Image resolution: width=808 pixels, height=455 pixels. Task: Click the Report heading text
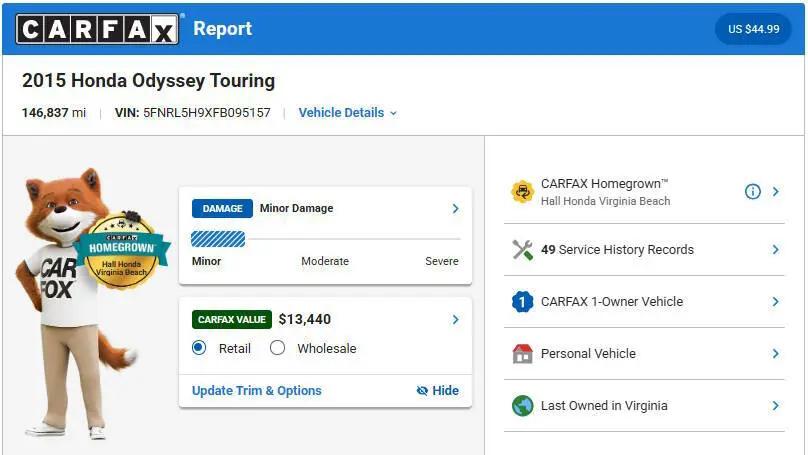click(x=223, y=29)
